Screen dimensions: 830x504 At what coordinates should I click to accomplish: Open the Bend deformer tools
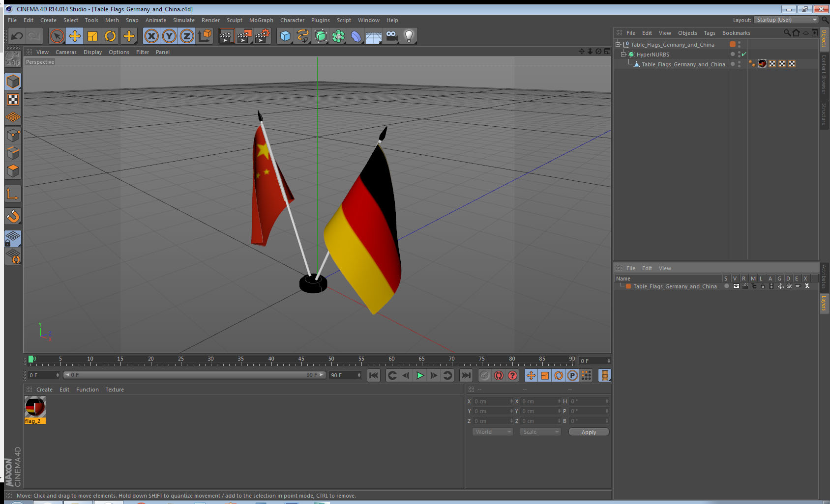coord(356,36)
